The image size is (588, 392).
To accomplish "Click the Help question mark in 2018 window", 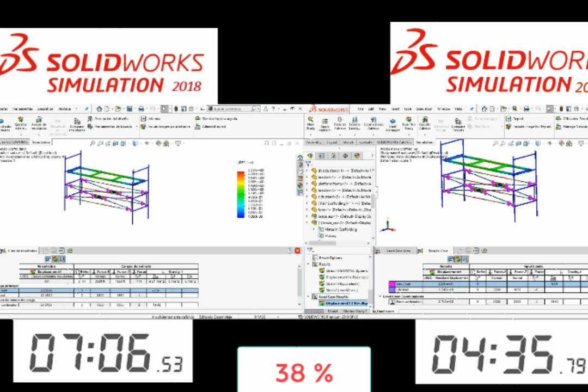I will (x=273, y=109).
